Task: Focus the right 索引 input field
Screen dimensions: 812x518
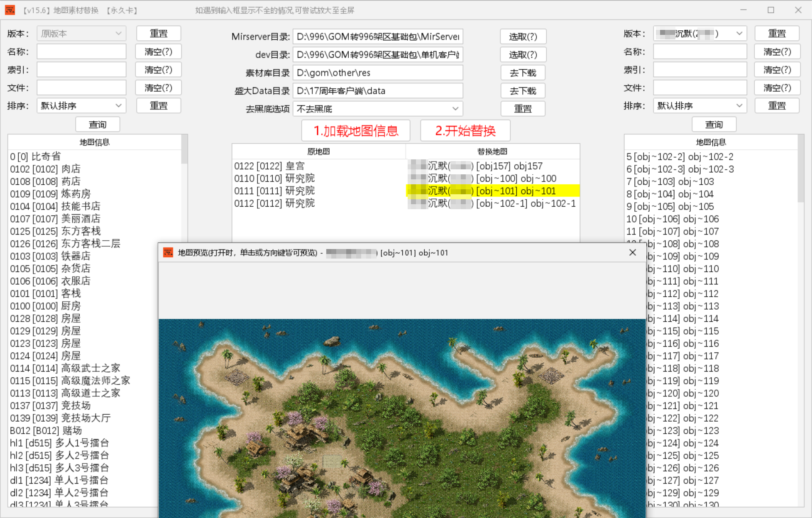Action: click(x=700, y=70)
